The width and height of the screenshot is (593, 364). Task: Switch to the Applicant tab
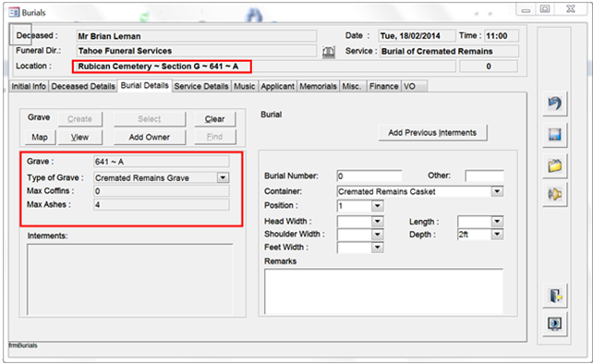(278, 86)
